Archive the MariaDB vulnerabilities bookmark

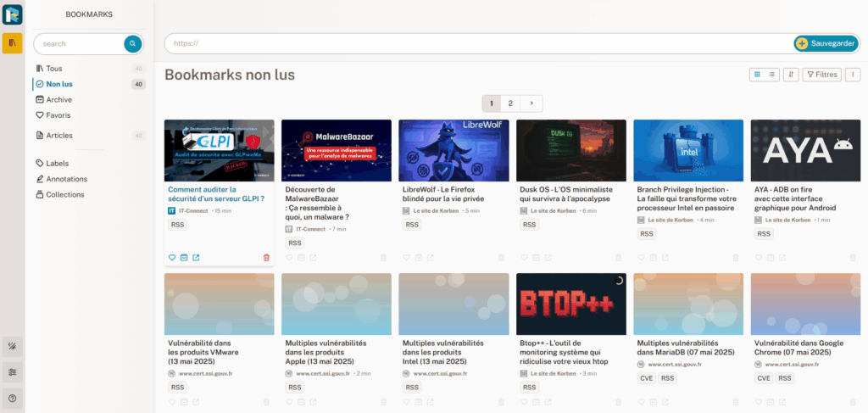click(x=654, y=402)
